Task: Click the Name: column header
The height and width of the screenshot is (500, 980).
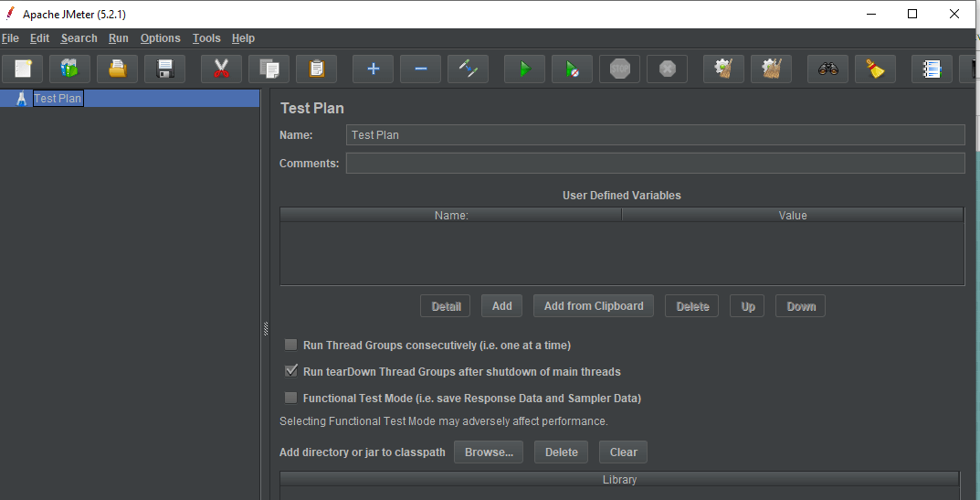Action: tap(451, 216)
